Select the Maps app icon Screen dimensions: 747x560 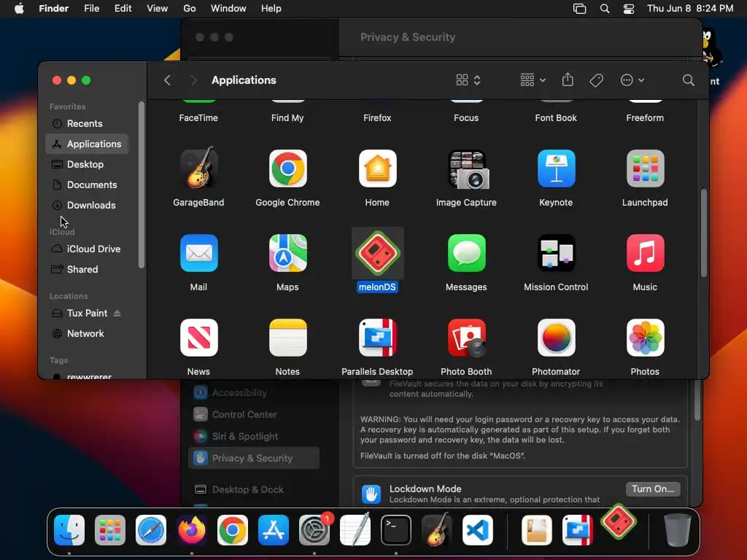click(x=287, y=253)
